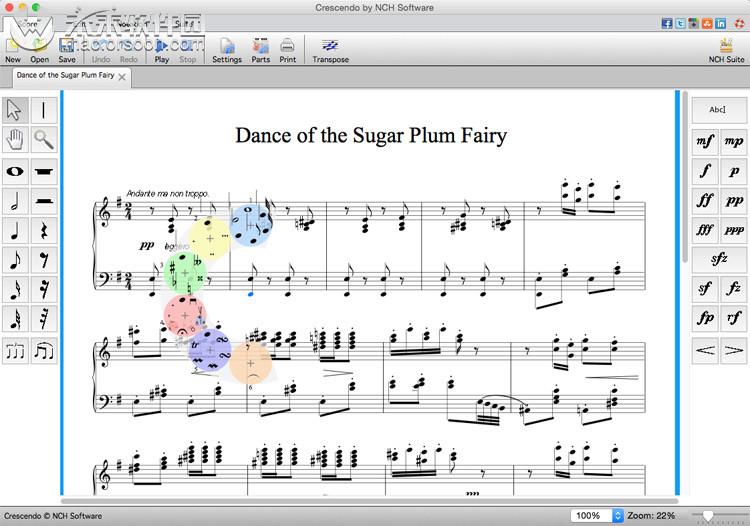This screenshot has height=526, width=750.
Task: Choose the half note tool
Action: 15,201
